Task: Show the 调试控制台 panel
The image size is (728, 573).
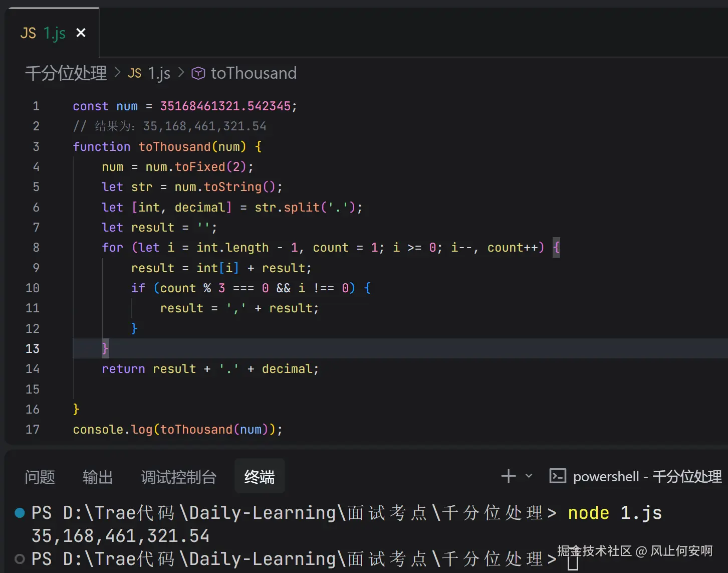Action: point(178,477)
